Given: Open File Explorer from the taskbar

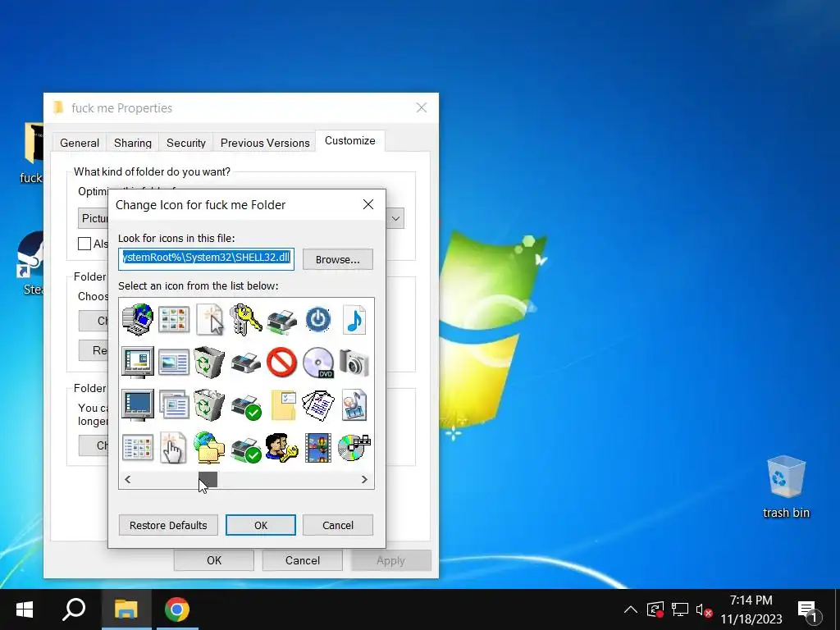Looking at the screenshot, I should click(126, 609).
